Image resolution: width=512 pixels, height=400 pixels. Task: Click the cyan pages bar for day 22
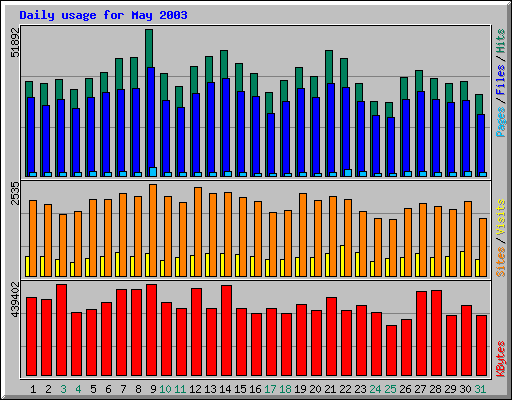pos(348,173)
